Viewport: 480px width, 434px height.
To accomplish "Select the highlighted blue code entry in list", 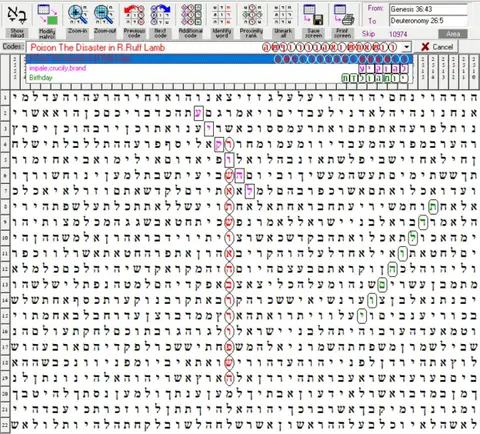I will [x=219, y=59].
